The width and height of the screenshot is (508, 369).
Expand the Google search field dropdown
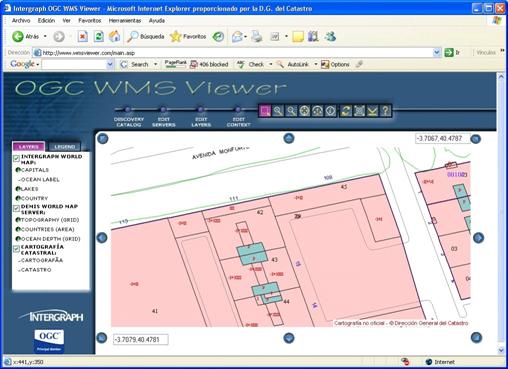pos(110,64)
